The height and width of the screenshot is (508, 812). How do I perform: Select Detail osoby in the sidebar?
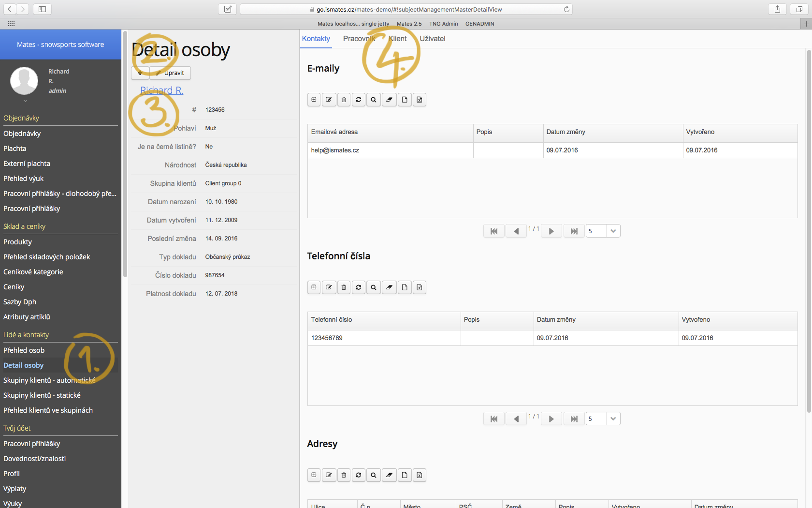(23, 365)
